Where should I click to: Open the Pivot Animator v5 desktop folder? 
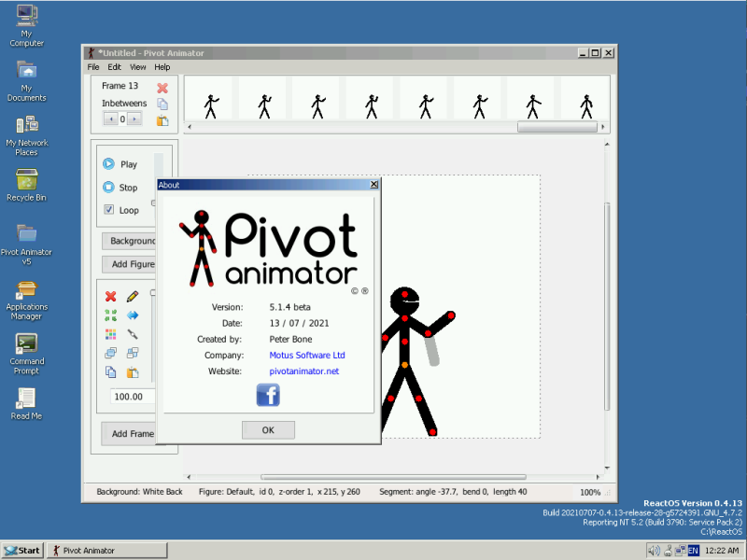pos(27,245)
